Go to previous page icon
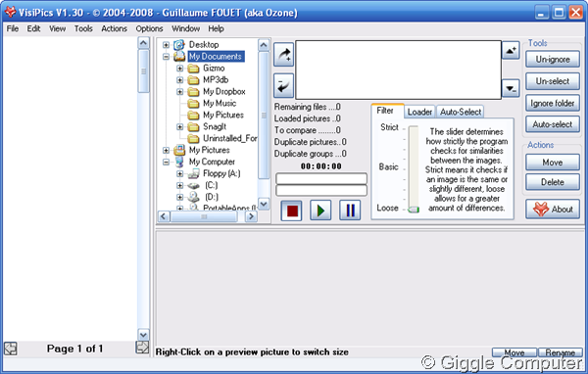This screenshot has width=588, height=374. point(11,349)
